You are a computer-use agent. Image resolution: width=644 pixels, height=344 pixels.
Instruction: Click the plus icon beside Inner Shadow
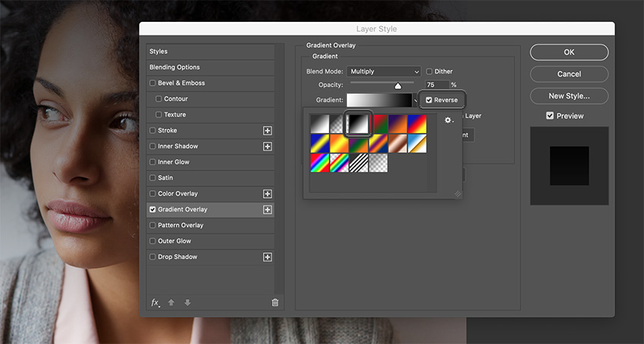[x=267, y=147]
